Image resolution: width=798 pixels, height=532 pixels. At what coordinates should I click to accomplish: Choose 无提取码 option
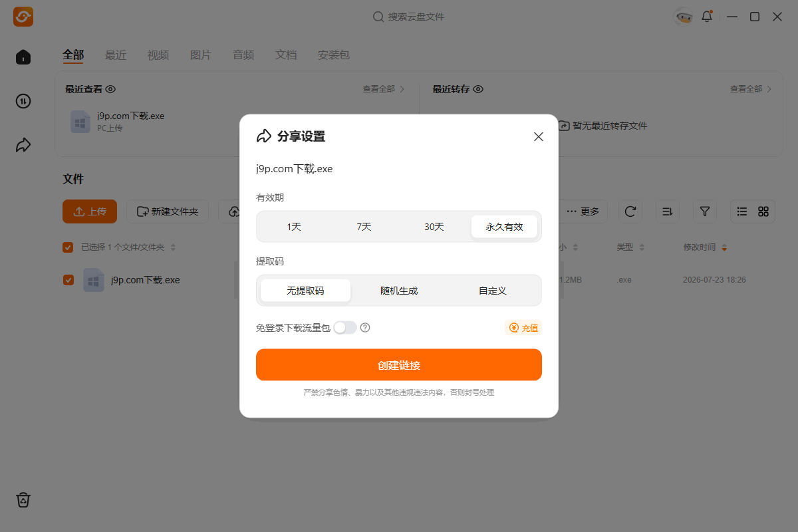(x=305, y=291)
